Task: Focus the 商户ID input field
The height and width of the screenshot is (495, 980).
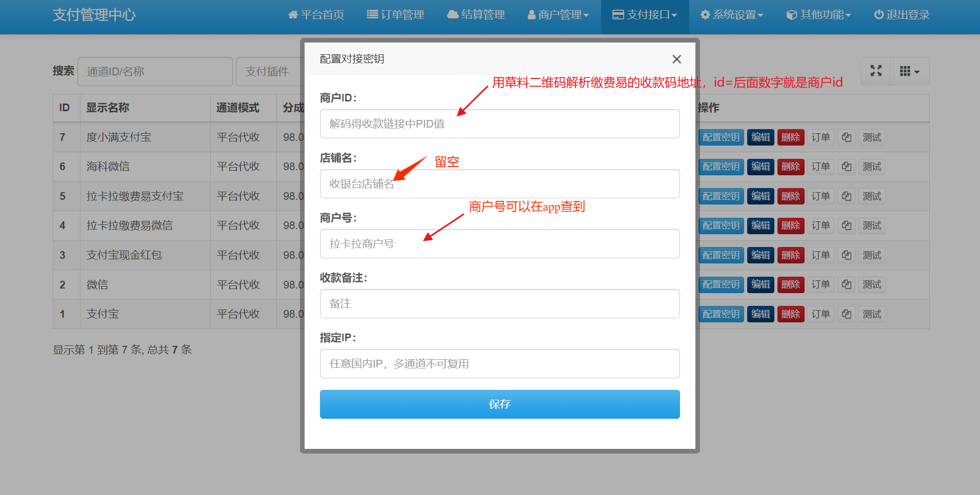Action: [499, 123]
